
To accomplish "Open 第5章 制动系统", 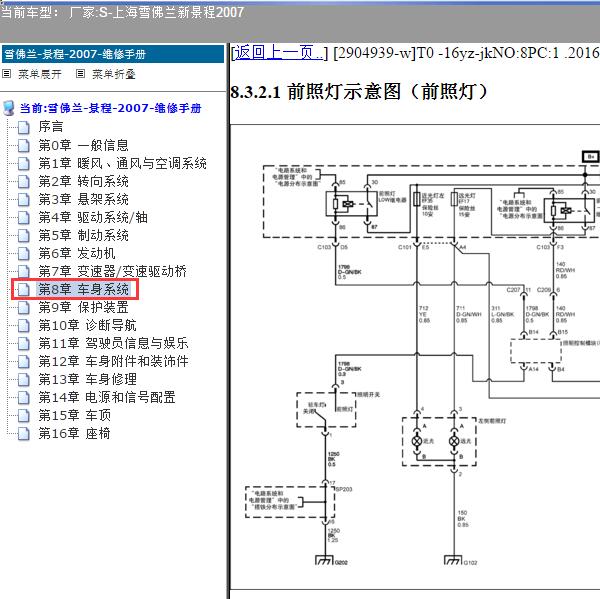I will coord(83,235).
